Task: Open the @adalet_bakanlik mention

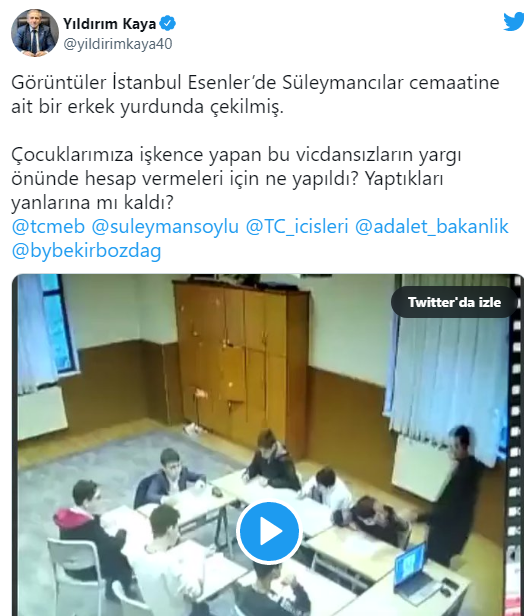Action: pyautogui.click(x=432, y=227)
